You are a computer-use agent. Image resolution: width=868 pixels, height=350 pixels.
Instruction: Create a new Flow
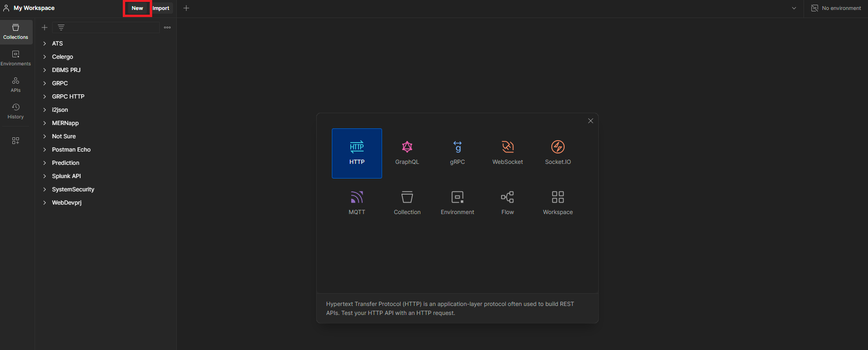click(x=507, y=203)
